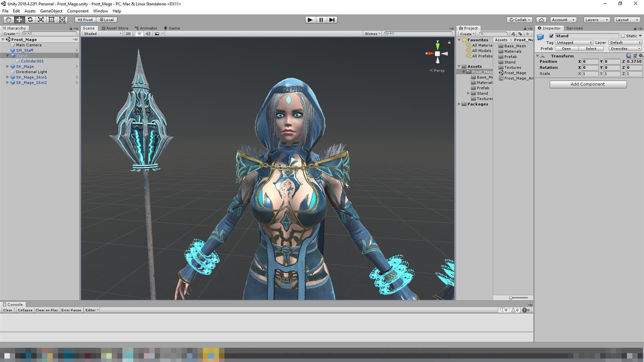The image size is (644, 362).
Task: Select the Hand tool in the toolbar
Action: [8, 20]
